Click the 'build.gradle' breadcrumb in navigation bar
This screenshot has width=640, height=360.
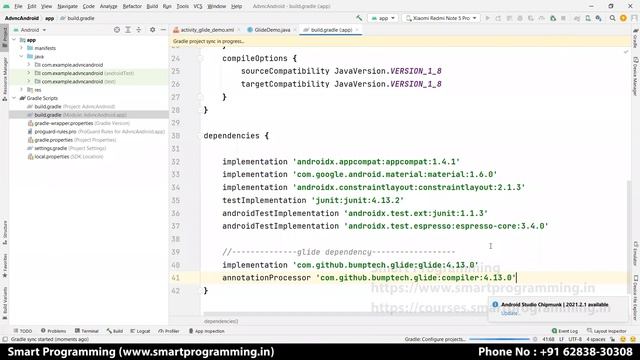[78, 18]
